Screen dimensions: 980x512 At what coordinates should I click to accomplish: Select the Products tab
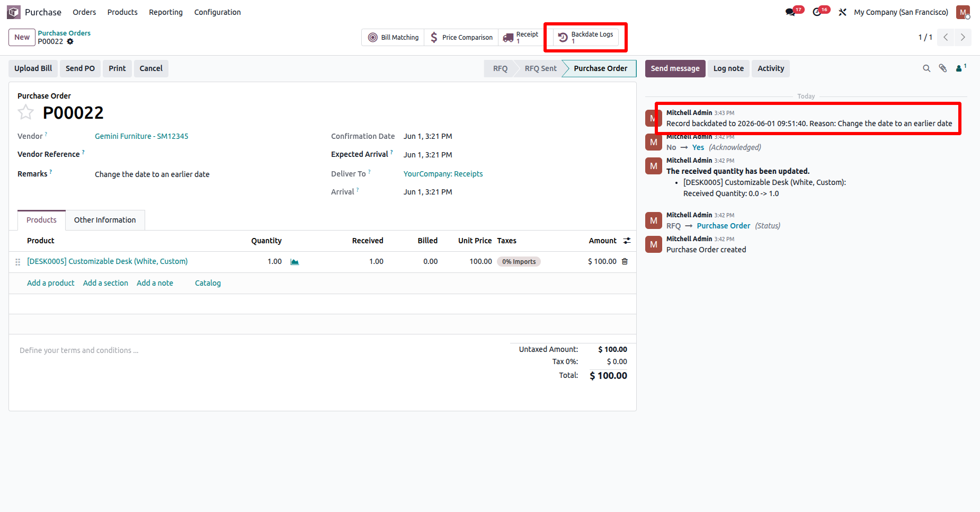pyautogui.click(x=41, y=220)
